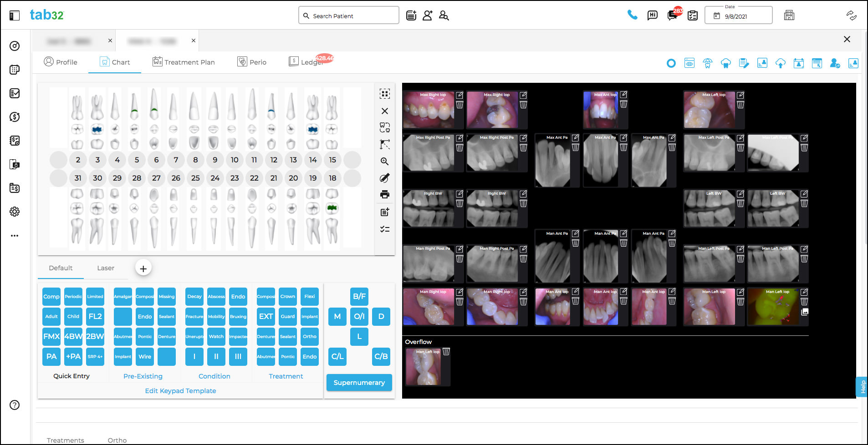This screenshot has width=868, height=445.
Task: Toggle tooth number 14 selection
Action: [313, 160]
